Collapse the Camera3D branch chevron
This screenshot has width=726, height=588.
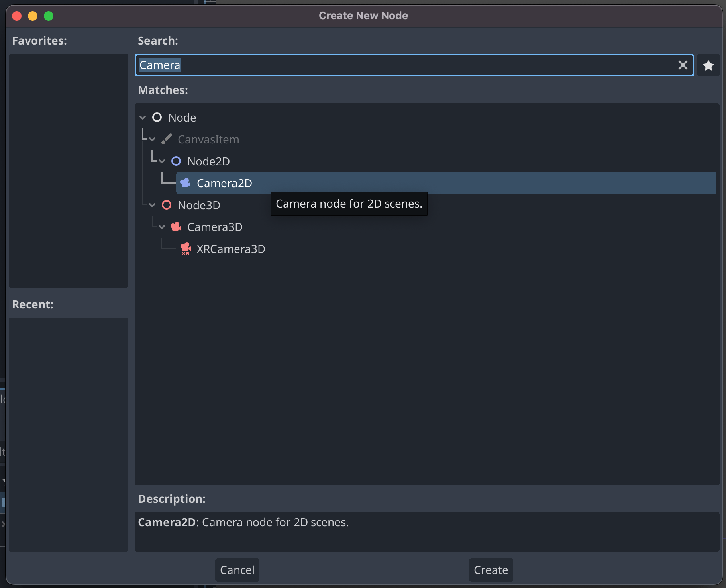(162, 227)
